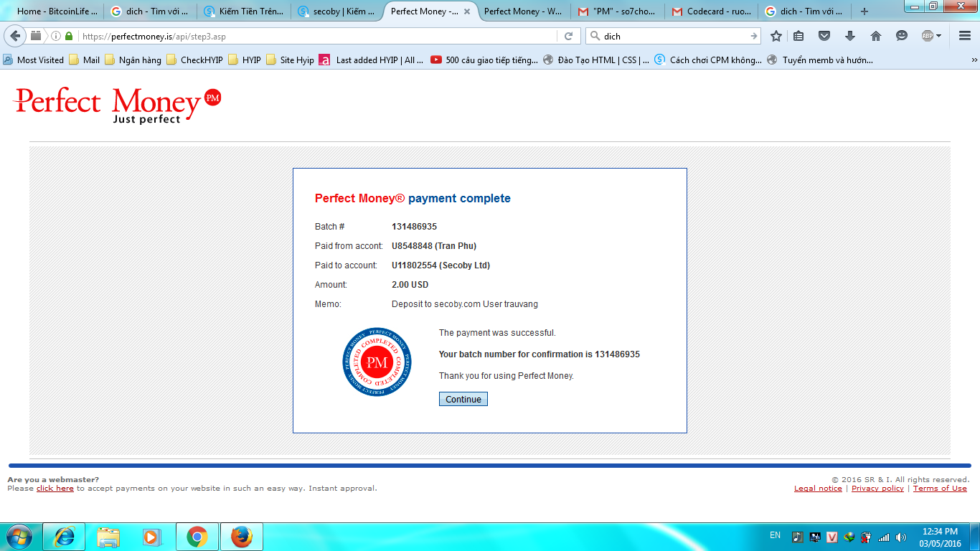The width and height of the screenshot is (980, 551).
Task: Click the Perfect Money logo
Action: pos(118,105)
